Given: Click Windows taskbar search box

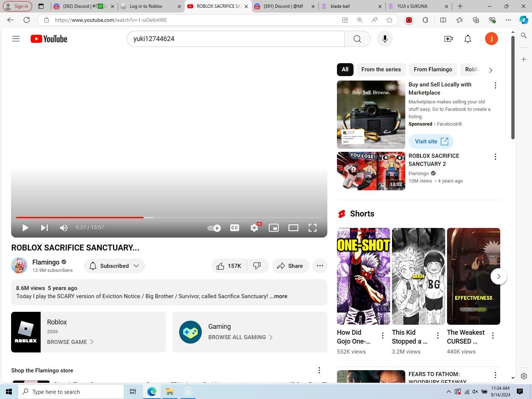Looking at the screenshot, I should click(71, 392).
